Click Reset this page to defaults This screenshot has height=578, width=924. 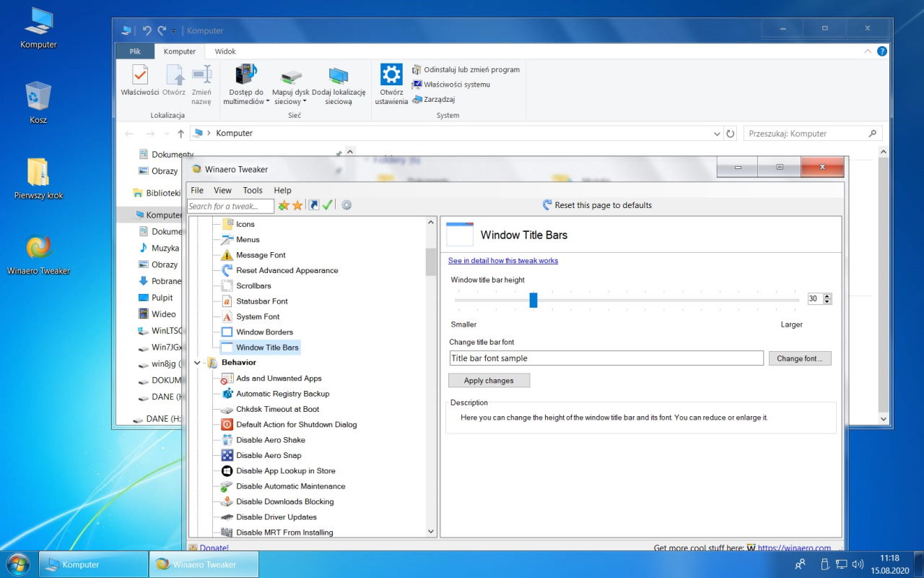tap(596, 205)
